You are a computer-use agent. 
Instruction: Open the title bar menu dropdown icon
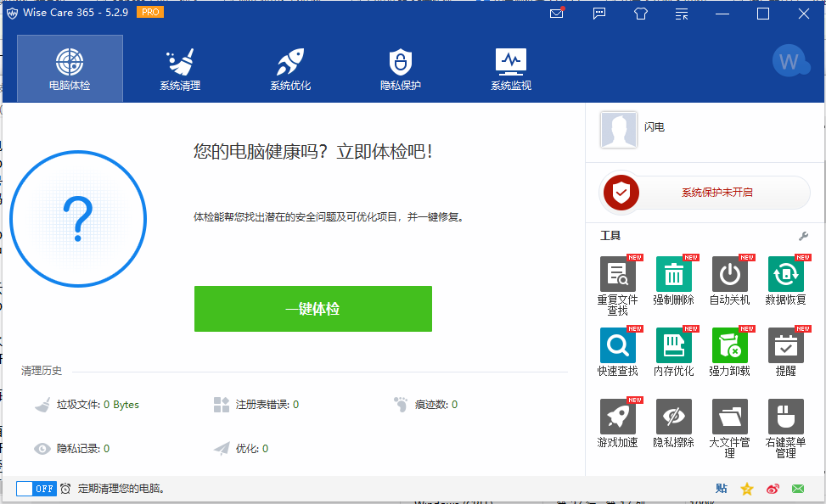click(682, 14)
